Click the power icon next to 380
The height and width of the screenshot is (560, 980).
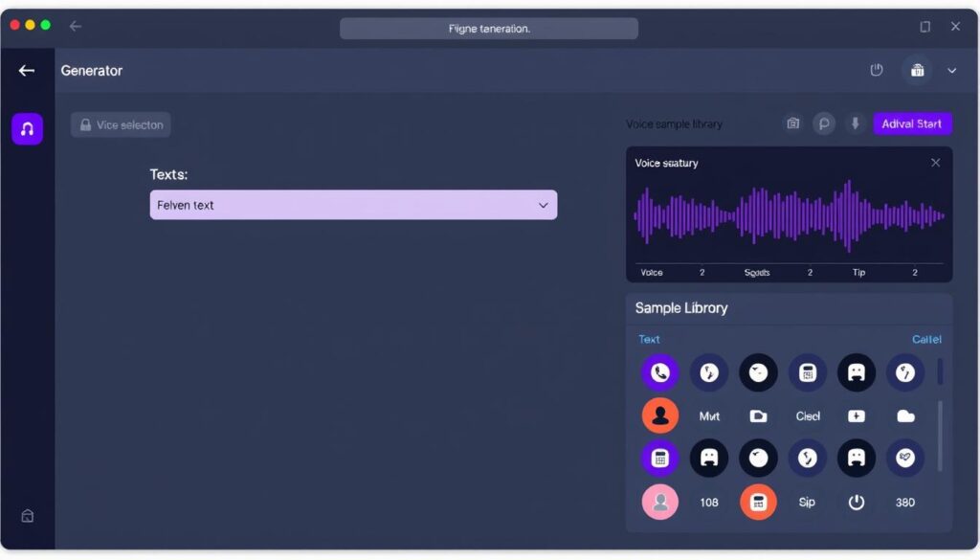[856, 502]
